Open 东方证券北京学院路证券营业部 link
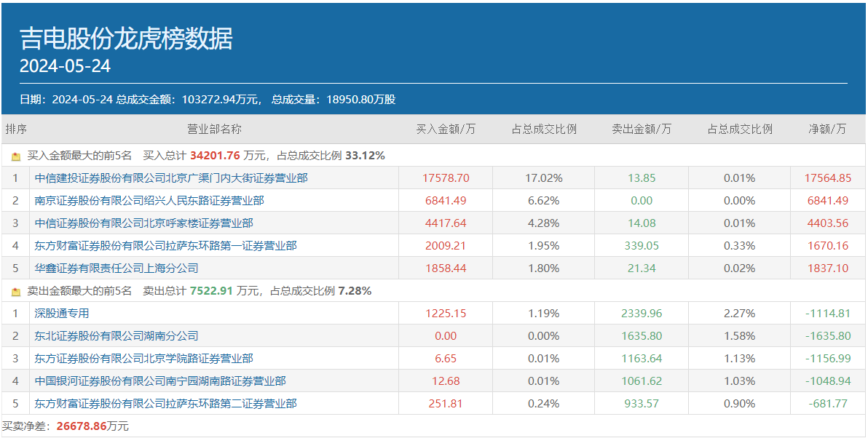The image size is (868, 438). pos(143,359)
